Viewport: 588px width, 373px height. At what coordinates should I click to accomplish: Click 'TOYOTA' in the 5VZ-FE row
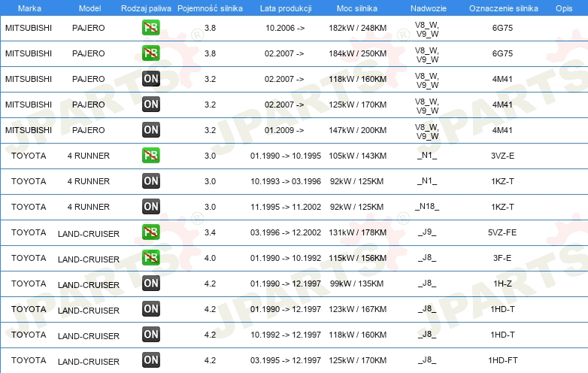[x=29, y=232]
